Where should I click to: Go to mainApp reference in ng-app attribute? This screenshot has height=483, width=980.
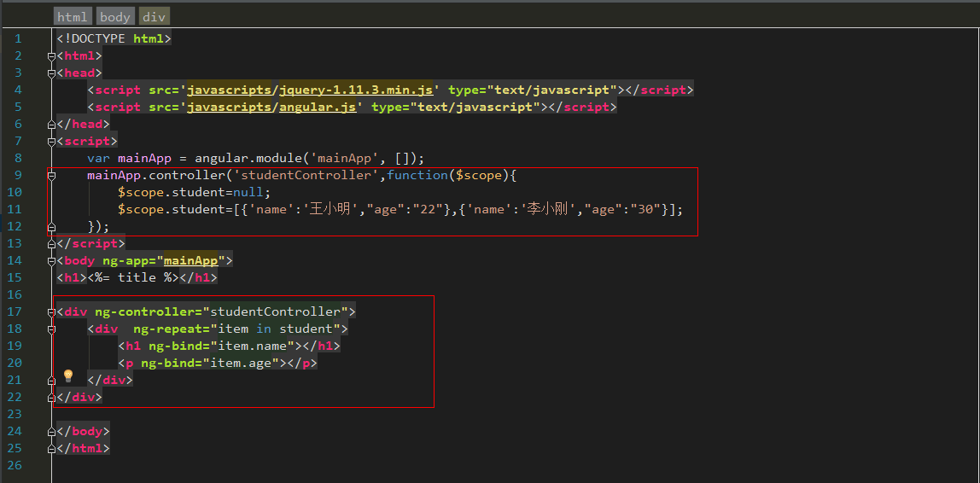190,260
